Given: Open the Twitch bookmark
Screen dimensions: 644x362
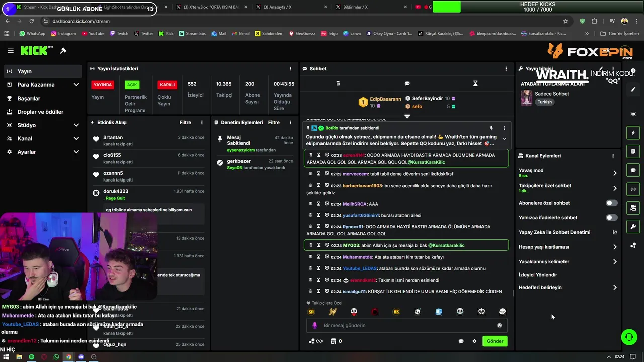Looking at the screenshot, I should click(x=119, y=34).
